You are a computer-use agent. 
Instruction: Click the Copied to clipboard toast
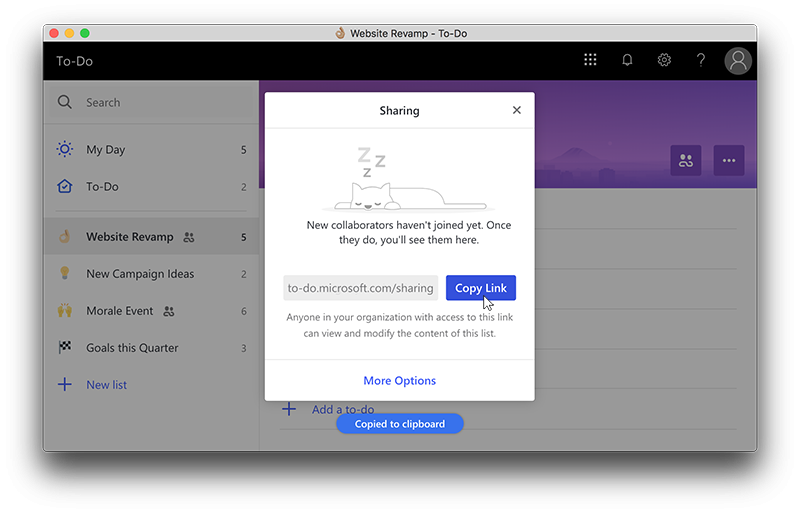click(399, 424)
